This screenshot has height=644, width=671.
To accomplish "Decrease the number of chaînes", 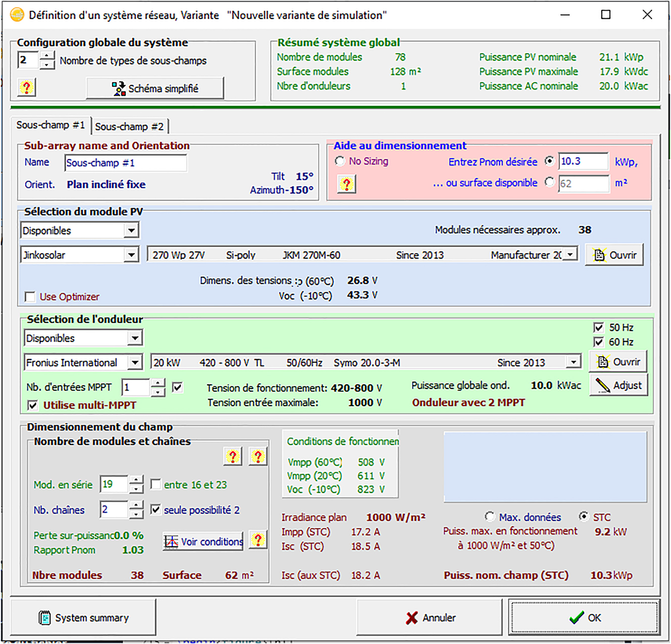I will point(136,514).
